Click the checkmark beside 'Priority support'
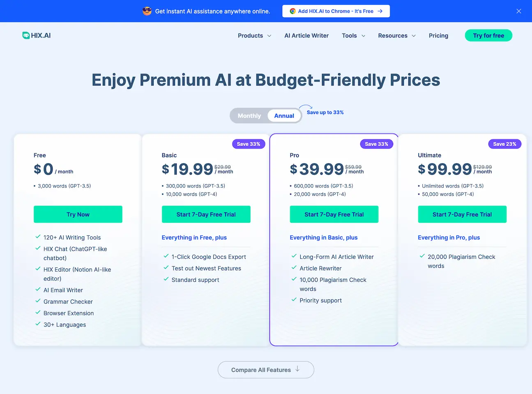 [294, 300]
